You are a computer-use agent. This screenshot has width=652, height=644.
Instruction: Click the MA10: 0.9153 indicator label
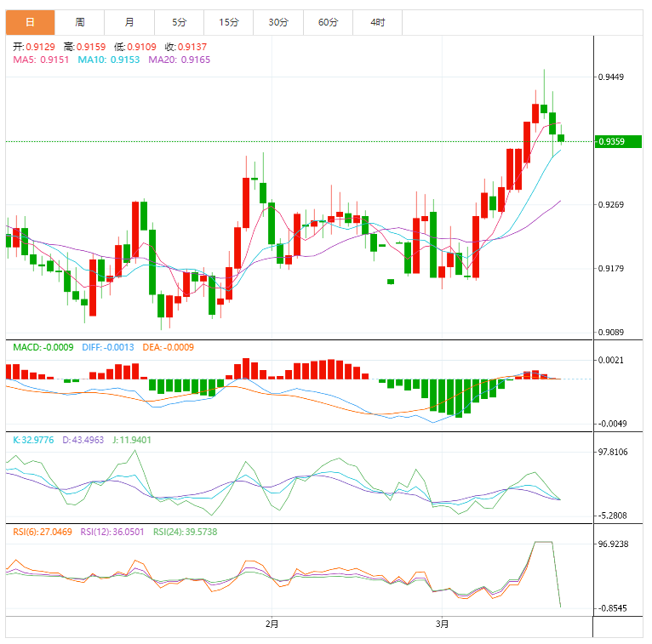tap(109, 60)
